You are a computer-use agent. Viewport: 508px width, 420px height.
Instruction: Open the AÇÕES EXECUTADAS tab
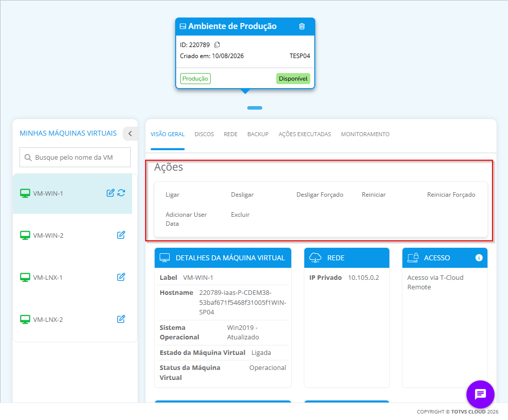(x=304, y=134)
